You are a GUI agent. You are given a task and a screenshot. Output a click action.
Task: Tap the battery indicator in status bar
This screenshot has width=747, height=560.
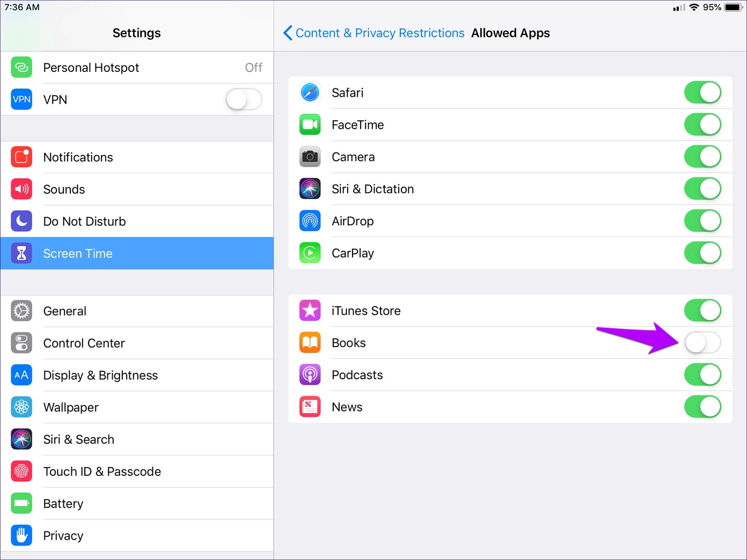click(x=733, y=8)
